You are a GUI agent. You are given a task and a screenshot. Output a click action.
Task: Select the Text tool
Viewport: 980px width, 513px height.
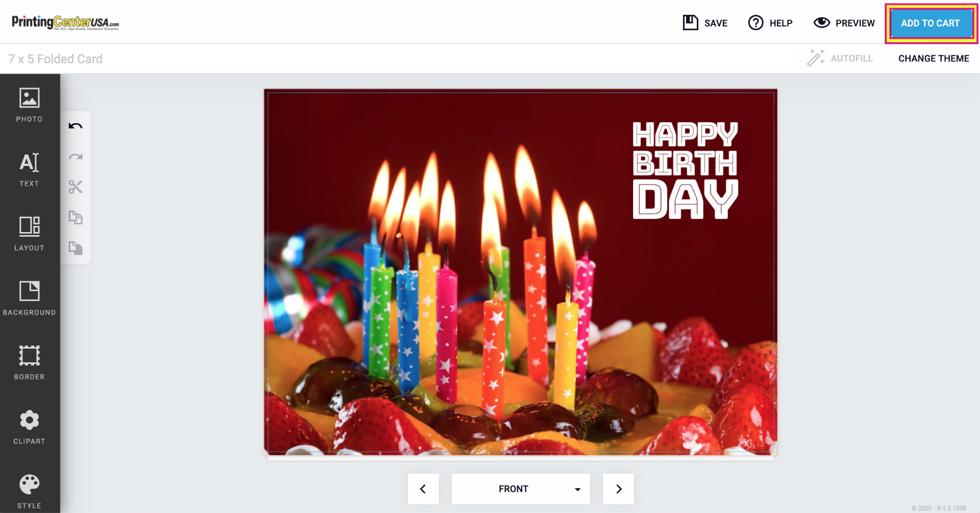[x=30, y=170]
